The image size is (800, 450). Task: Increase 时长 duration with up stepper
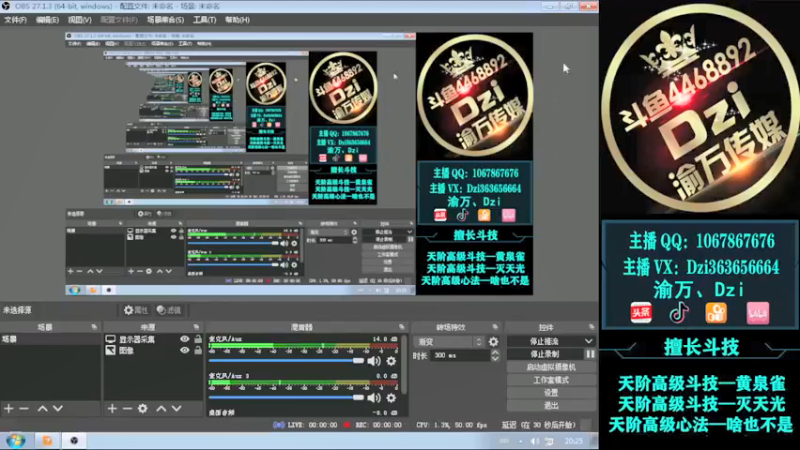[x=495, y=353]
